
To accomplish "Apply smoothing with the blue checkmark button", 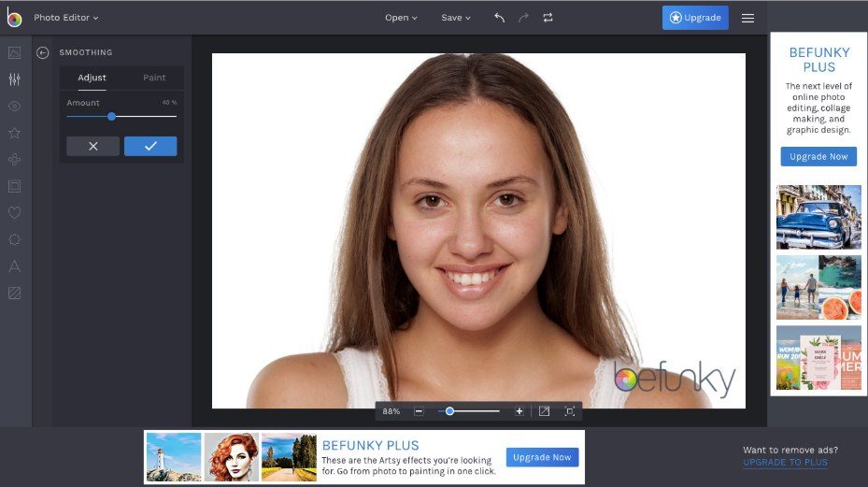I will 150,146.
